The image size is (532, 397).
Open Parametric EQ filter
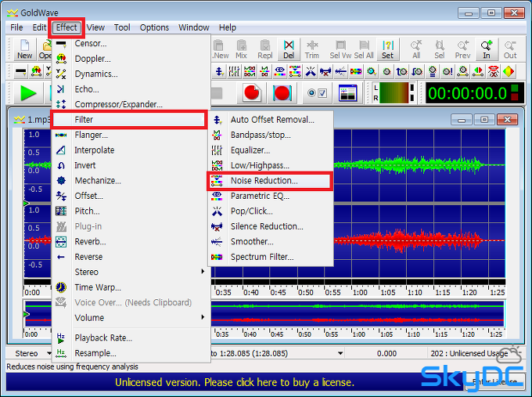[271, 196]
